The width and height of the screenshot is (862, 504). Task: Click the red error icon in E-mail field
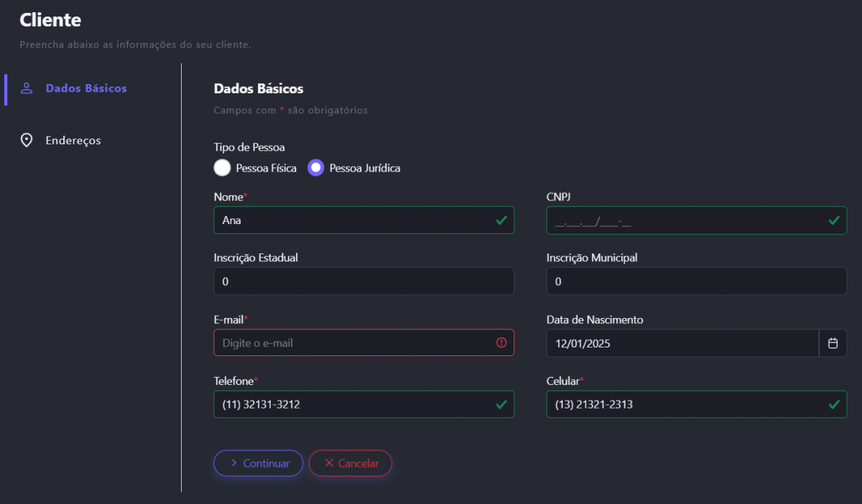(x=501, y=342)
